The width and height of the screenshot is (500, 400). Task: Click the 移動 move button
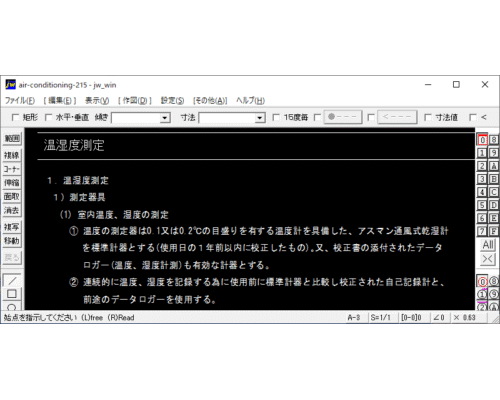(x=12, y=241)
